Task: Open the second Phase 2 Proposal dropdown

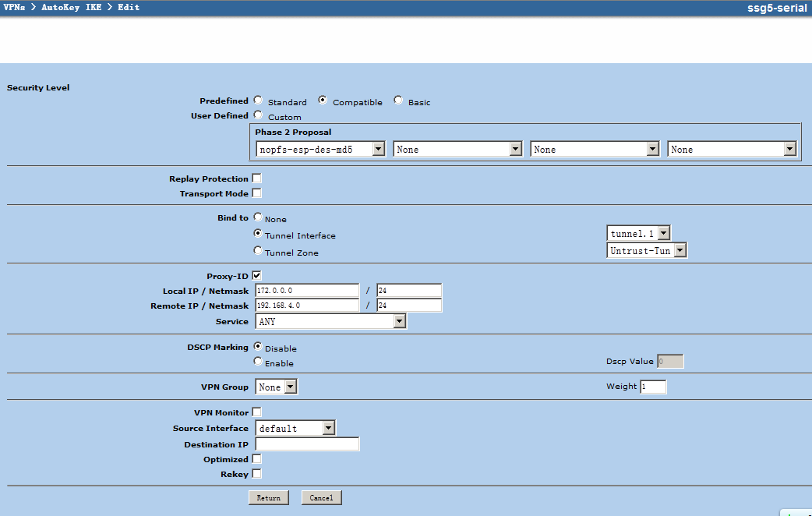Action: pos(457,149)
